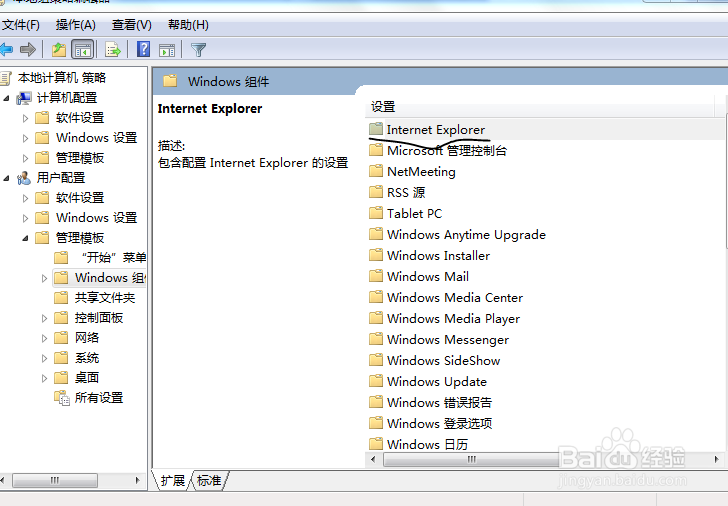Select Windows SideShow entry
728x506 pixels.
coord(443,360)
